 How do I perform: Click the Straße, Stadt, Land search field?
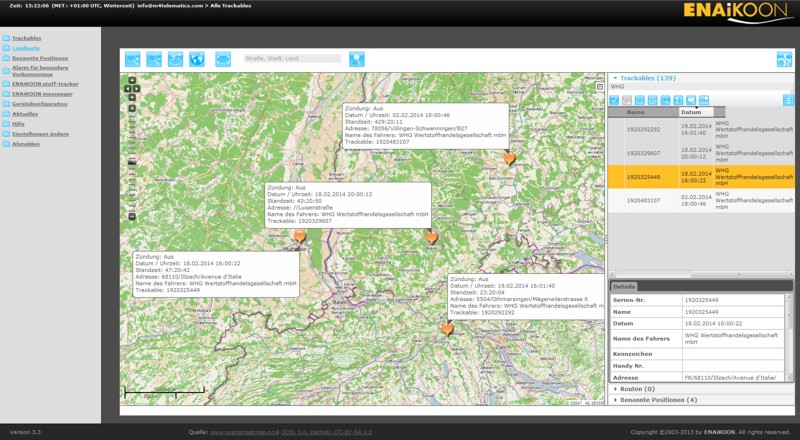292,59
